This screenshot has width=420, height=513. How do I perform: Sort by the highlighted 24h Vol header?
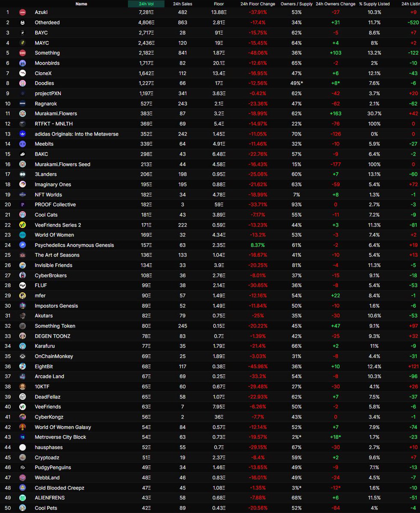point(146,4)
